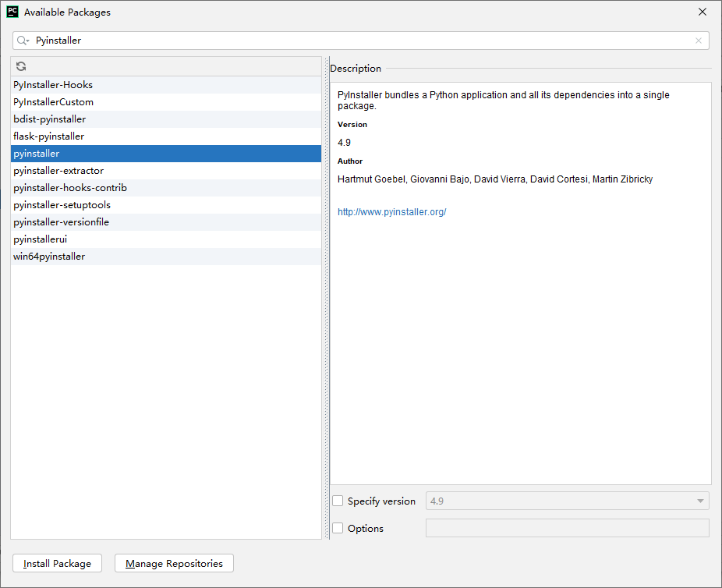Close the Available Packages dialog
Viewport: 722px width, 588px height.
703,12
